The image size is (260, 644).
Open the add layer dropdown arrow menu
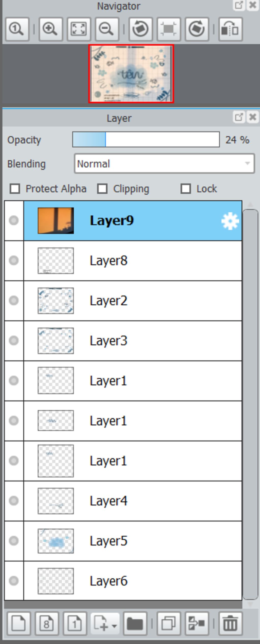tap(114, 626)
